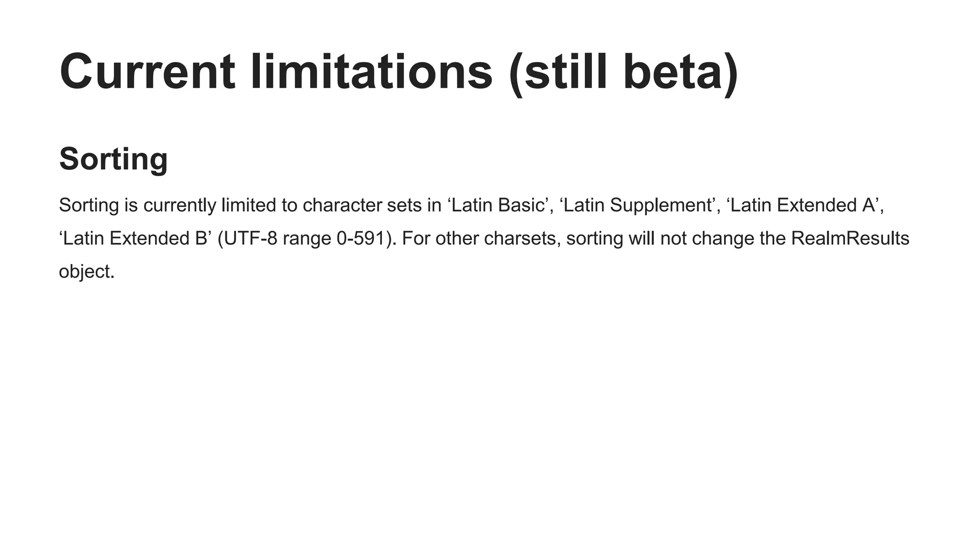Click the quoted text 'Latin Extended B'
980x551 pixels.
135,238
